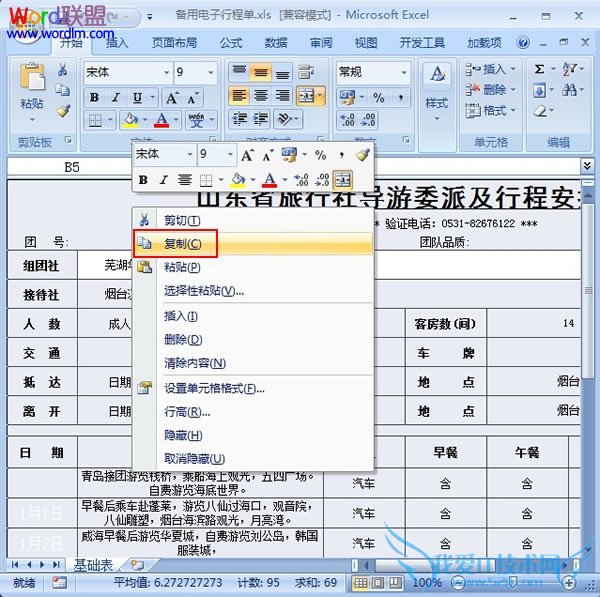Click the text orientation icon
600x597 pixels.
(x=285, y=119)
